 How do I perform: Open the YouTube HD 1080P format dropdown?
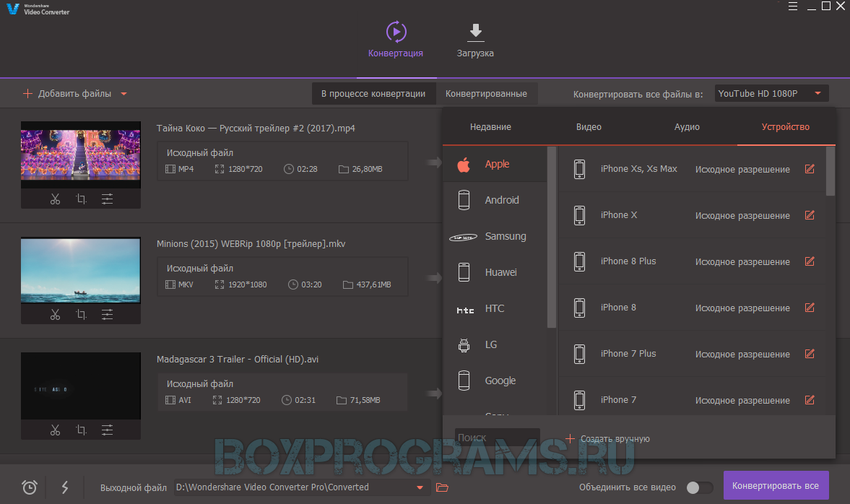pyautogui.click(x=771, y=94)
